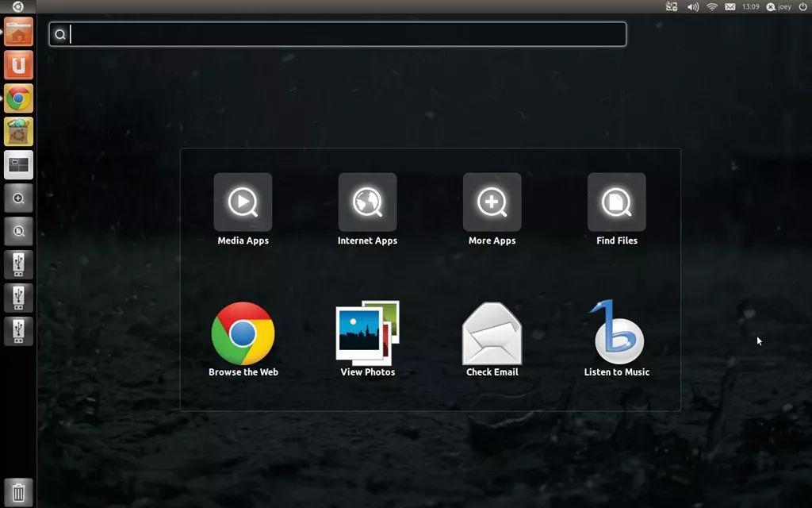
Task: Launch Chrome from the left launcher
Action: 19,98
